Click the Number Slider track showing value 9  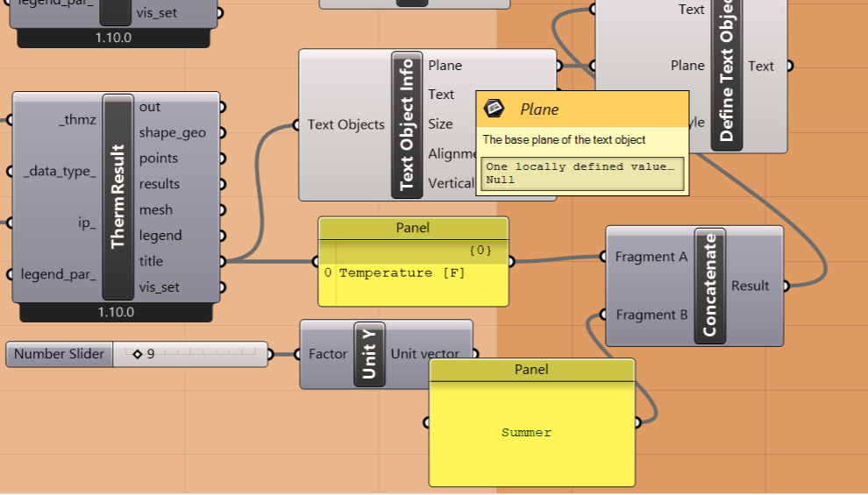coord(190,354)
